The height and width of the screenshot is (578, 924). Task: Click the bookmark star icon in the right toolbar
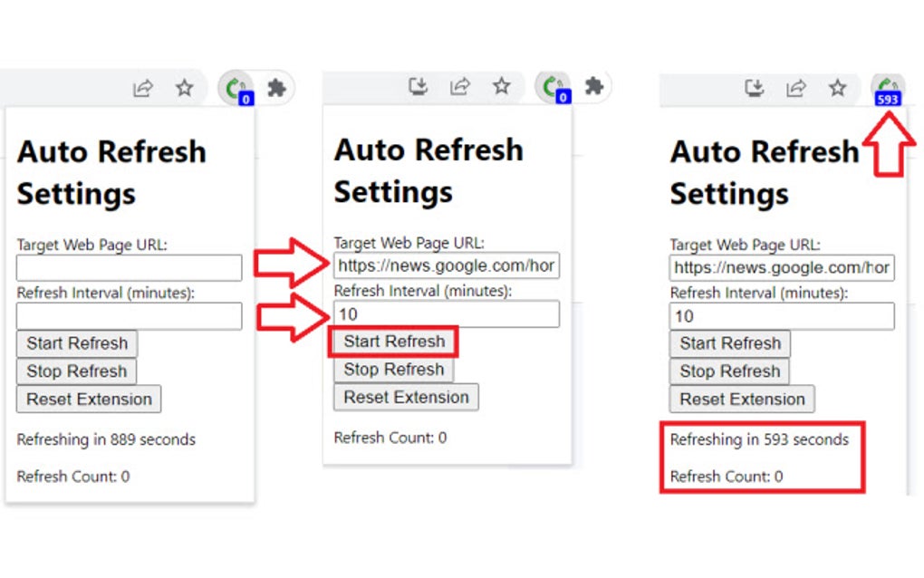point(837,88)
